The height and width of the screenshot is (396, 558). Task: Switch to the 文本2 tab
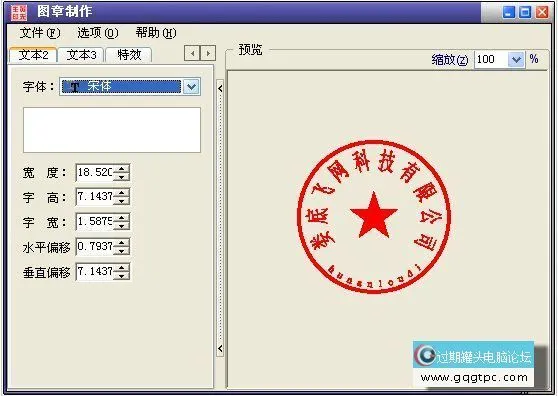pyautogui.click(x=33, y=55)
